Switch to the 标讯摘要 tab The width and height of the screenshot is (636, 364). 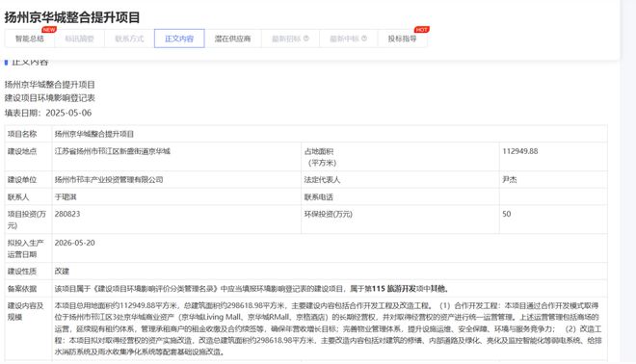click(79, 39)
